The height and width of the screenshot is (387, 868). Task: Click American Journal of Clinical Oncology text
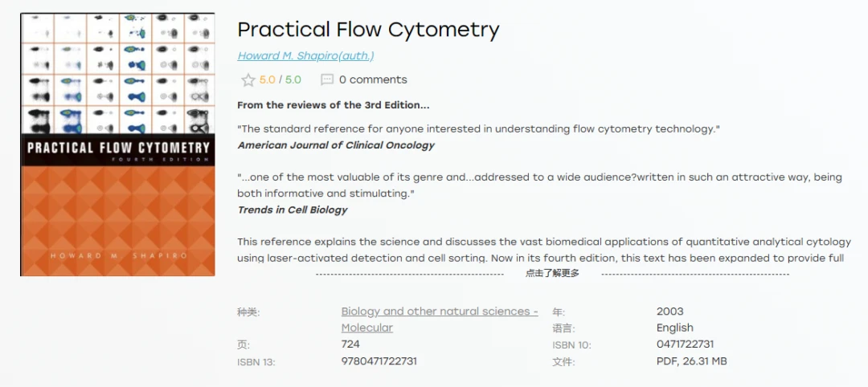(x=336, y=145)
